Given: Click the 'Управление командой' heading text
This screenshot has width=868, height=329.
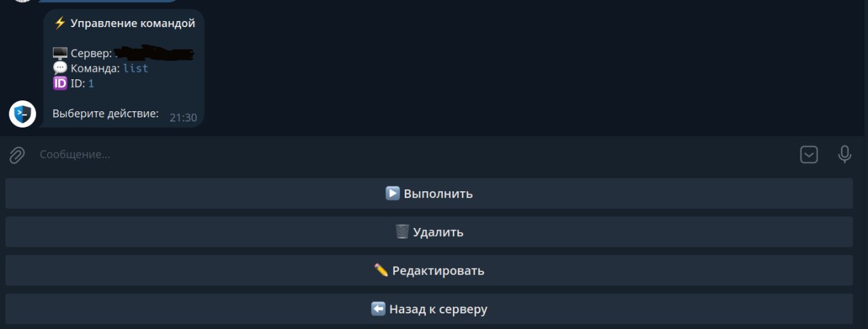Looking at the screenshot, I should (133, 24).
